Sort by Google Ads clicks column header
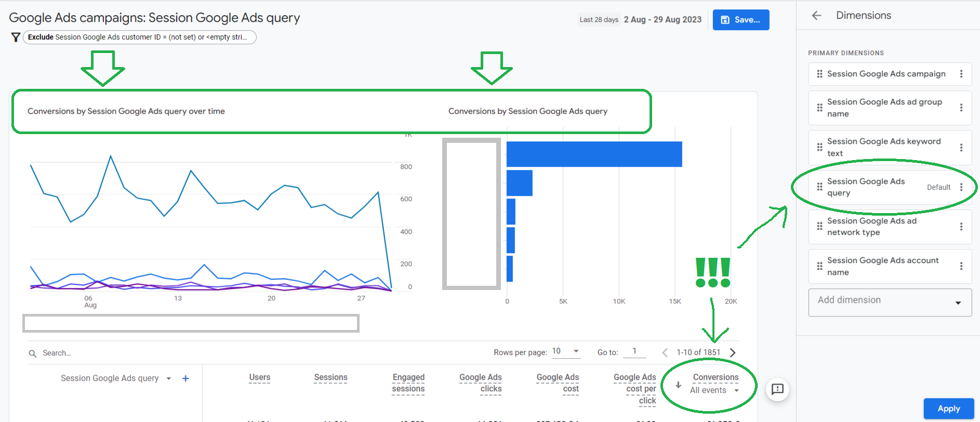The height and width of the screenshot is (422, 980). pyautogui.click(x=480, y=383)
